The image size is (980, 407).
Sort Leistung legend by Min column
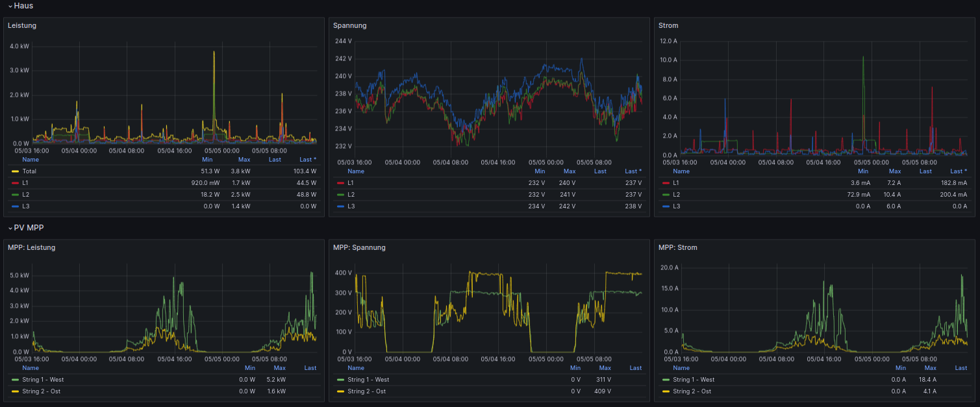point(207,159)
